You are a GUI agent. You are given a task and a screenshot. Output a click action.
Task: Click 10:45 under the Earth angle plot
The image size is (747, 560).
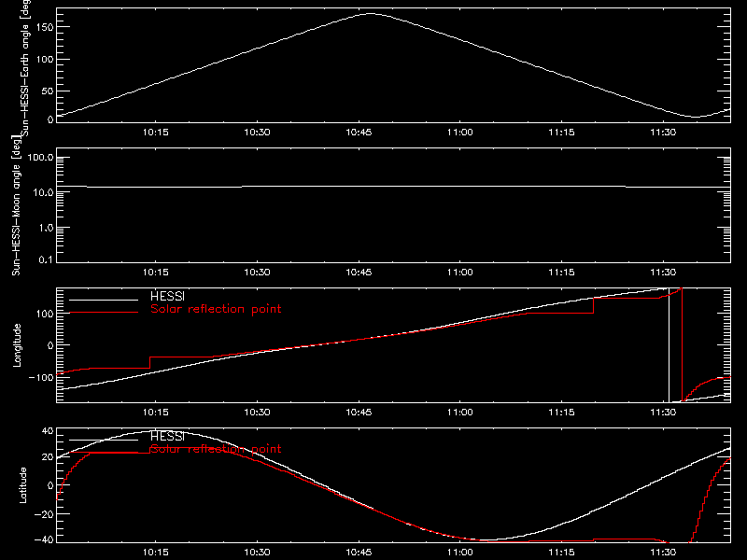(359, 133)
